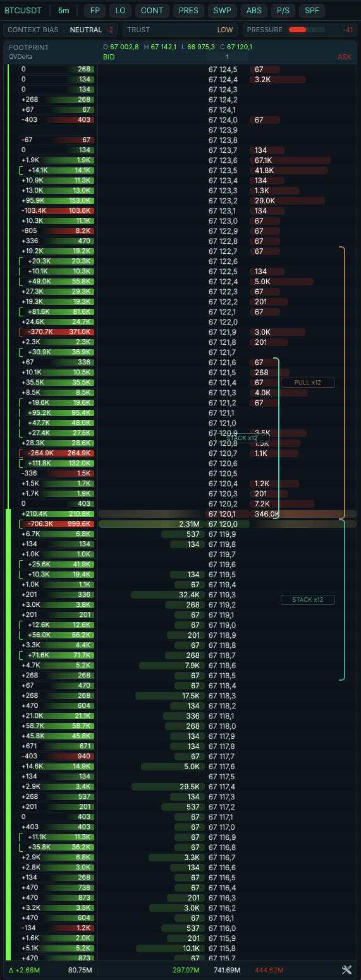Click the 80.75M footer volume total
The image size is (361, 980).
(81, 970)
